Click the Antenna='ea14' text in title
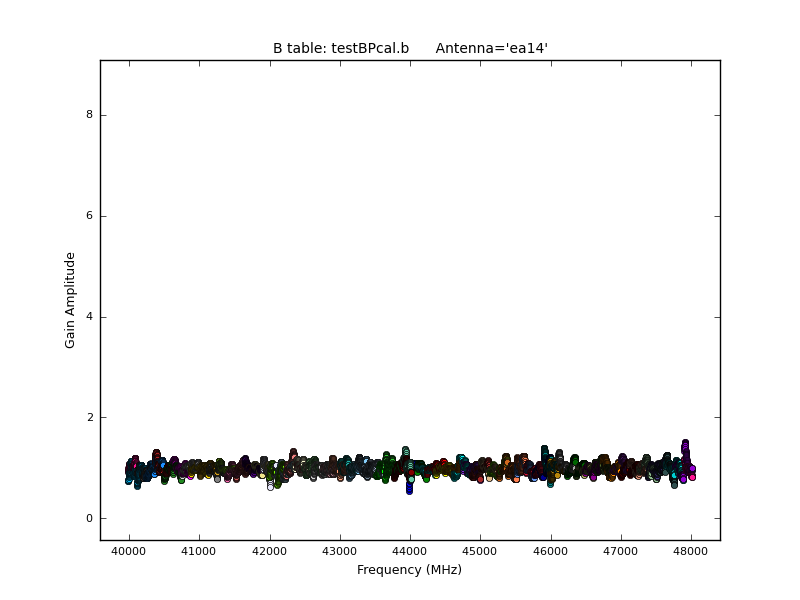 491,49
